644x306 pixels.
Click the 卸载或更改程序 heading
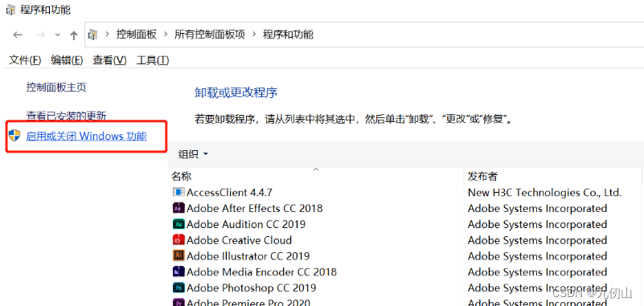pos(236,92)
